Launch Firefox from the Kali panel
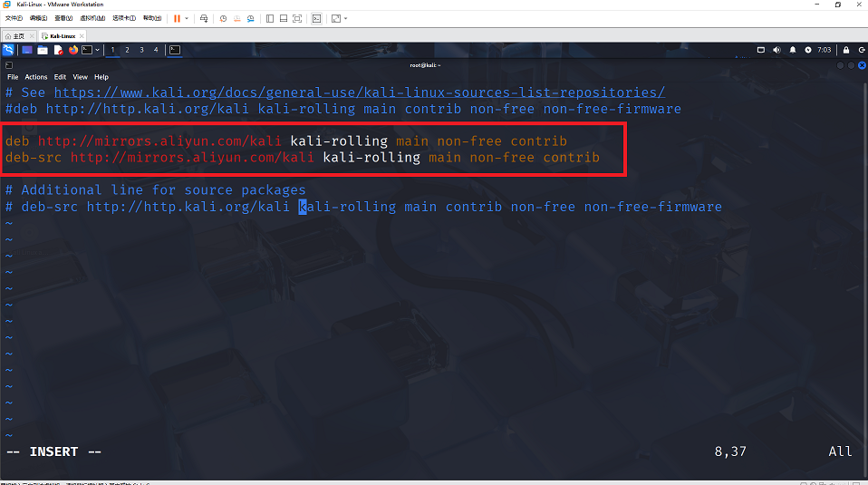The image size is (868, 485). [x=73, y=50]
